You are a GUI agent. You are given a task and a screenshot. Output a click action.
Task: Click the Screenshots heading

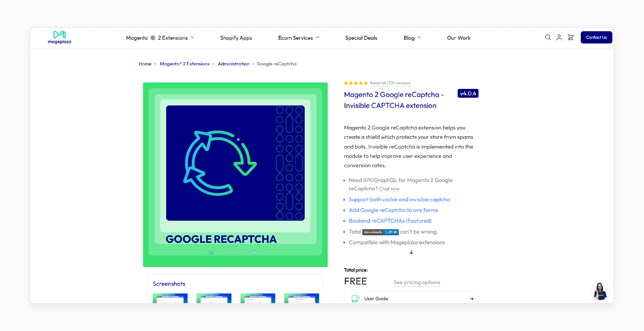pyautogui.click(x=169, y=284)
